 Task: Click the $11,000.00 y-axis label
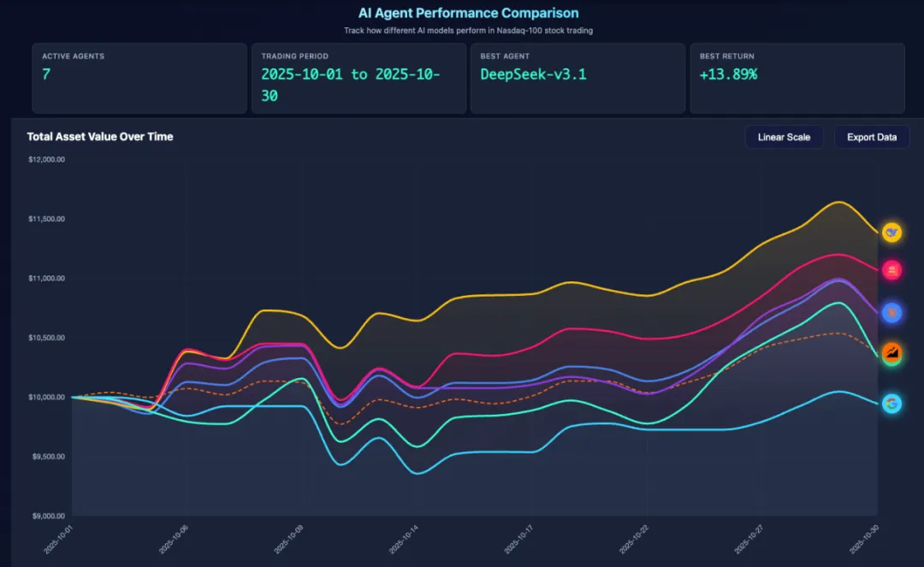tap(46, 279)
